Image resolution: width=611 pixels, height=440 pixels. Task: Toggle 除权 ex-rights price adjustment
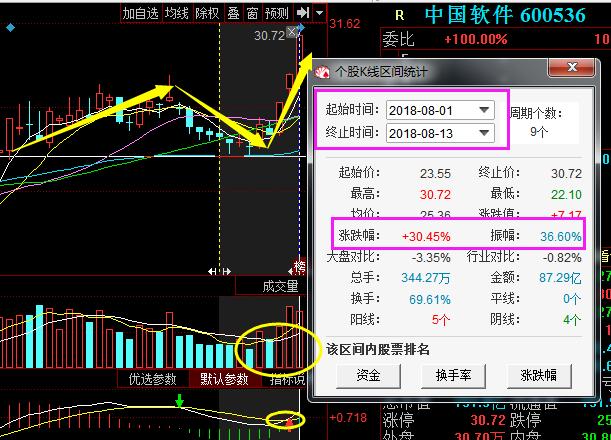tap(207, 13)
